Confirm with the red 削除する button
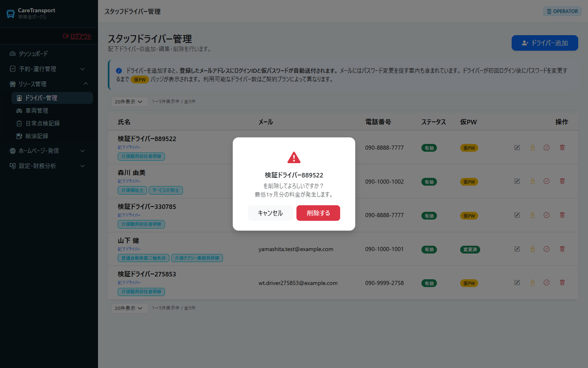 click(318, 213)
